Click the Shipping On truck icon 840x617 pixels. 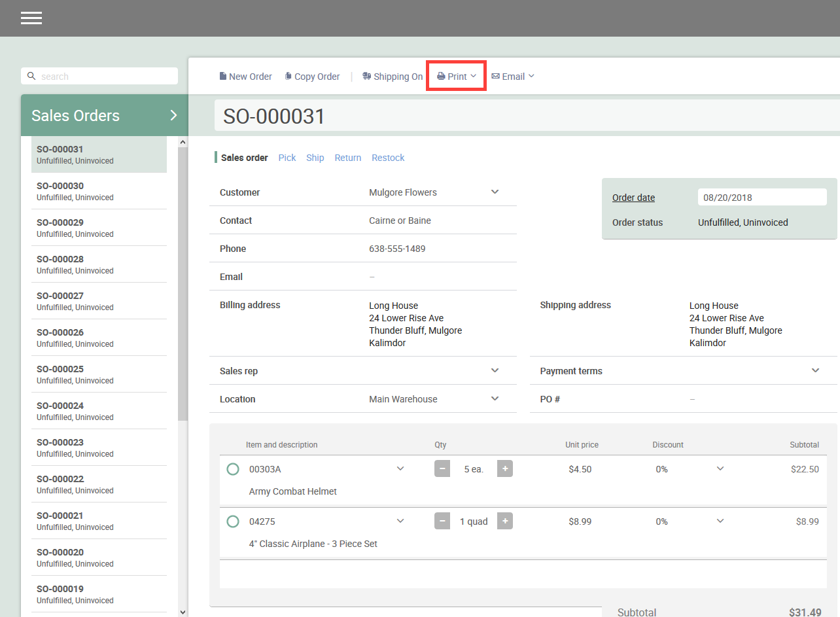tap(367, 77)
